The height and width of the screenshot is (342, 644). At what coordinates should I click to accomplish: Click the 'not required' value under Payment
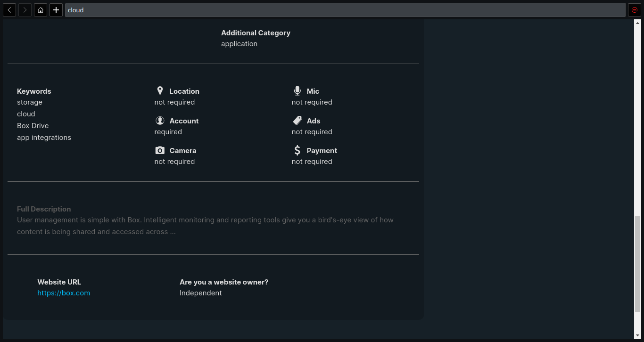click(x=312, y=162)
